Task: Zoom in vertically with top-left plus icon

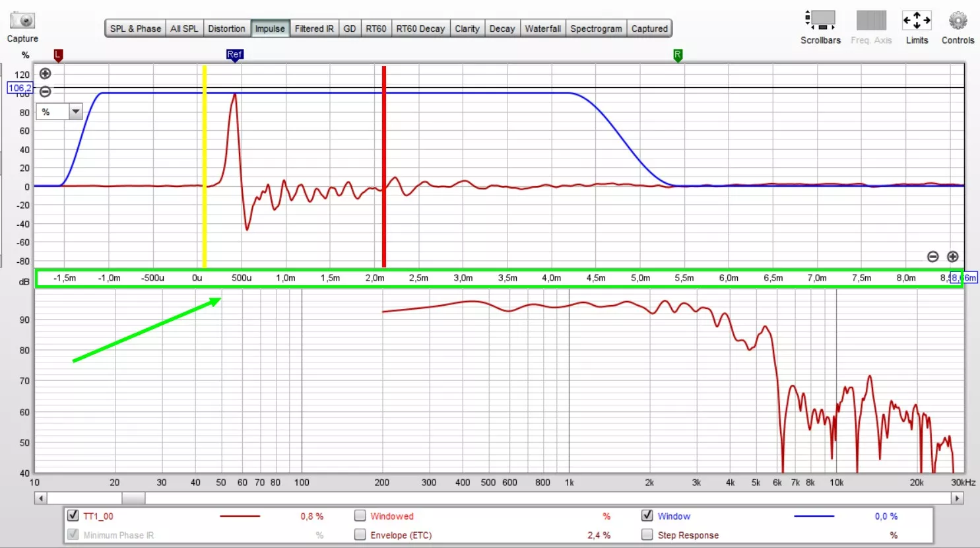Action: tap(45, 73)
